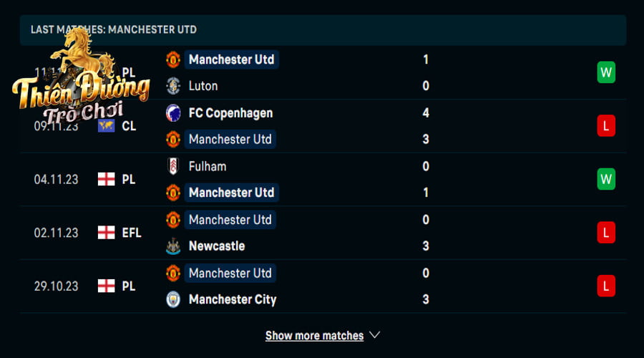
Task: Open the Newcastle team name
Action: [216, 246]
